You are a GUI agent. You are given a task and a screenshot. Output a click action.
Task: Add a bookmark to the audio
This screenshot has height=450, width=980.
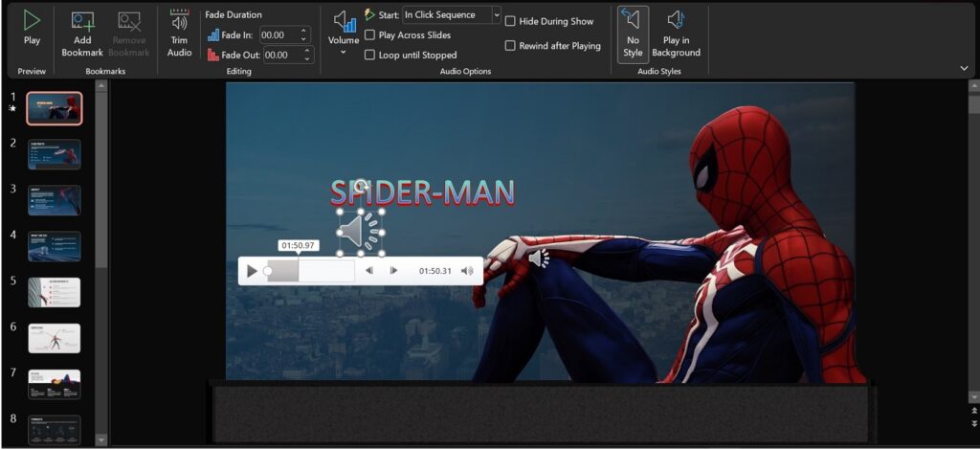(x=82, y=34)
